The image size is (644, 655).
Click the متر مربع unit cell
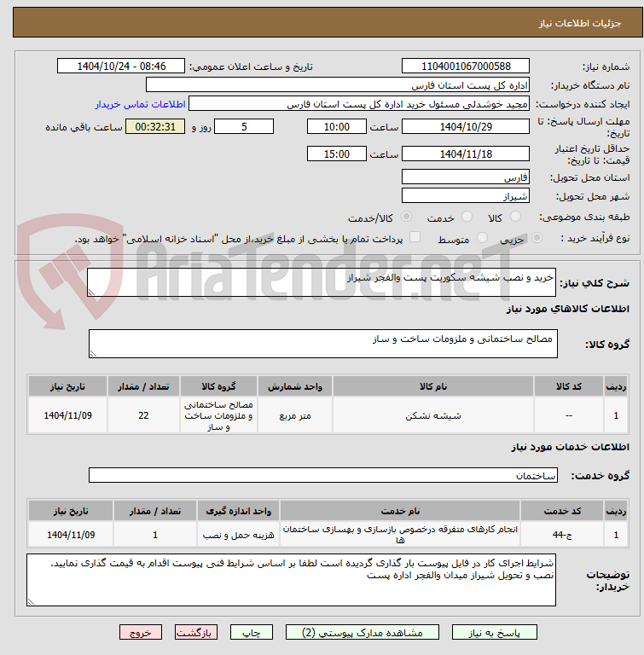click(x=295, y=415)
